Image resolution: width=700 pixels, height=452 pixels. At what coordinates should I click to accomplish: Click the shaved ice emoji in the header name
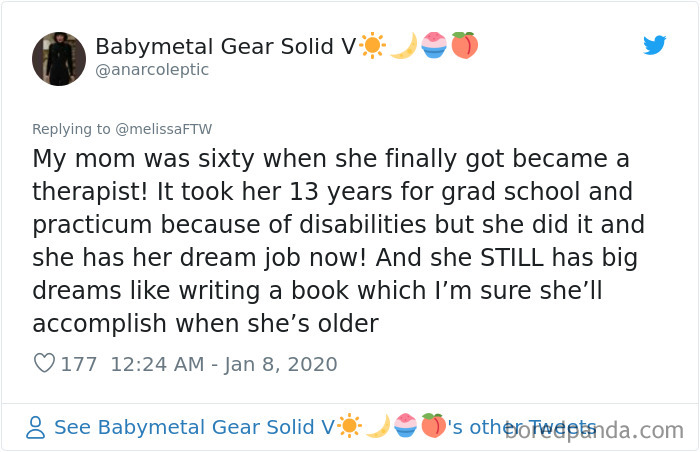pyautogui.click(x=434, y=46)
